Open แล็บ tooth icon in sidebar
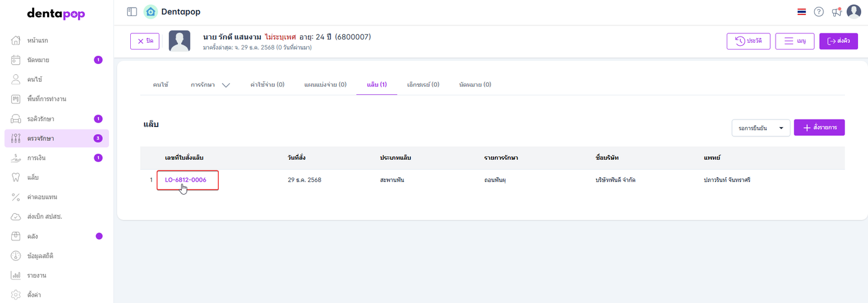 point(17,177)
